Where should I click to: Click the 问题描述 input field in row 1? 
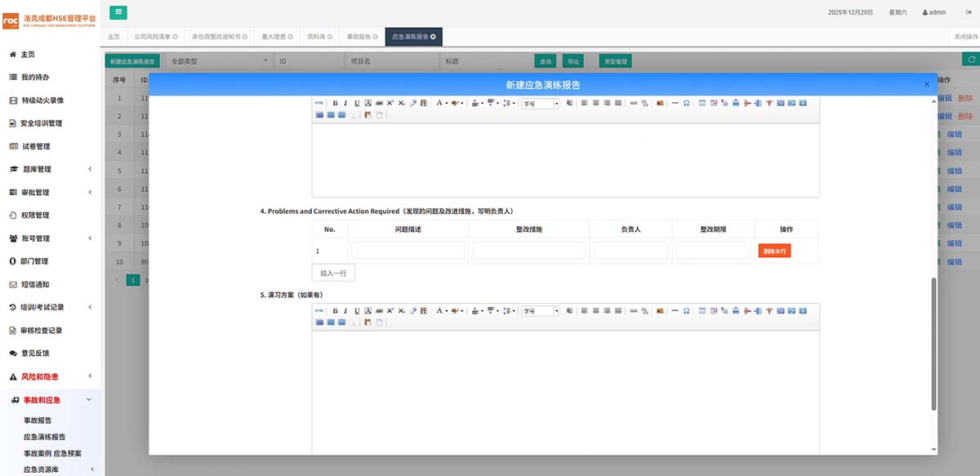click(408, 251)
